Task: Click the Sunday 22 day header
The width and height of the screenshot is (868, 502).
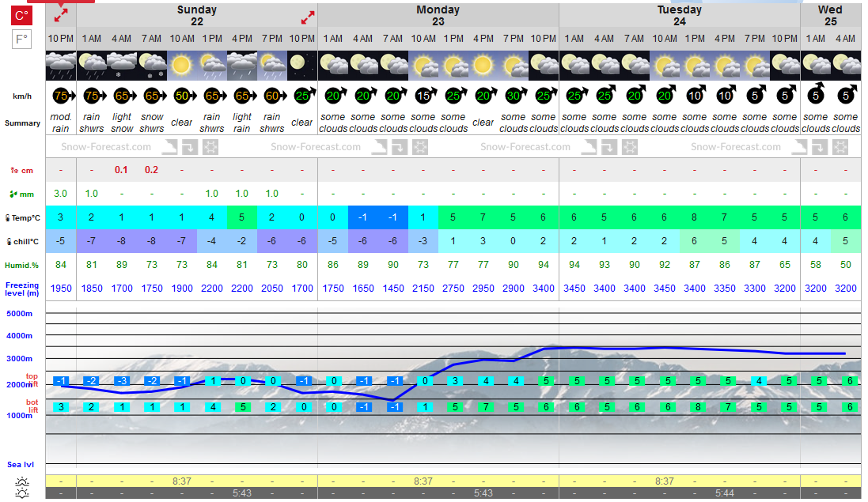Action: point(197,16)
